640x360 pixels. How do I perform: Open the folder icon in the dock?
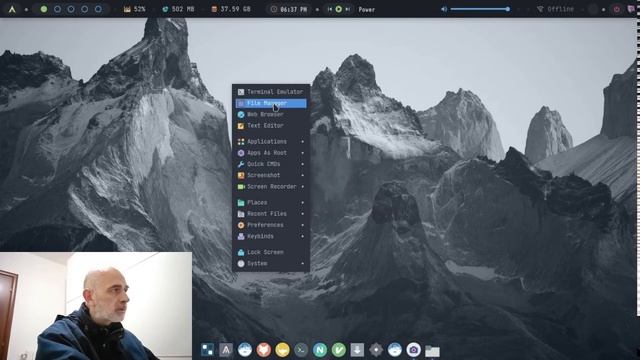pos(432,350)
